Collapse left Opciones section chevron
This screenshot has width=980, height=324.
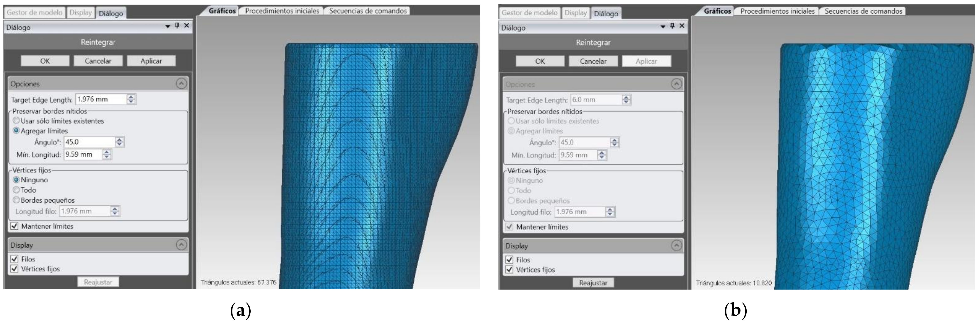pos(181,84)
